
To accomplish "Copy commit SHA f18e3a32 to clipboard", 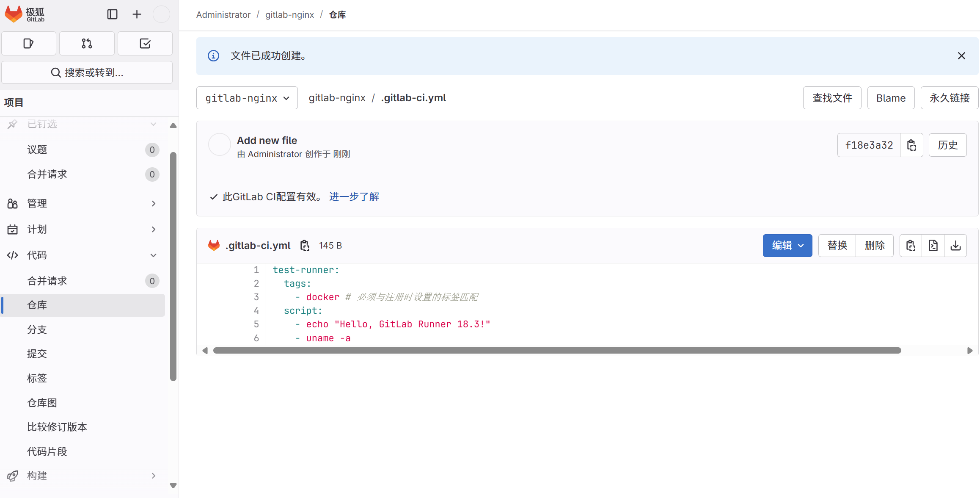I will point(911,145).
